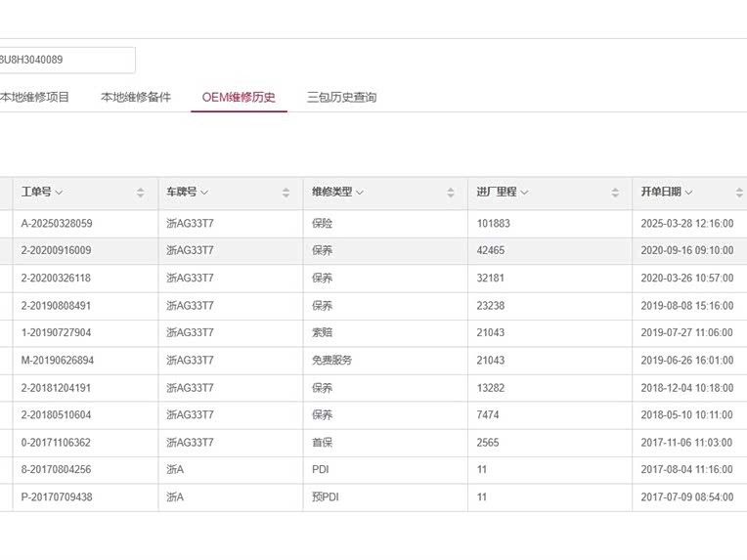This screenshot has width=747, height=560.
Task: Select work order 2-20180510604
Action: [x=56, y=415]
